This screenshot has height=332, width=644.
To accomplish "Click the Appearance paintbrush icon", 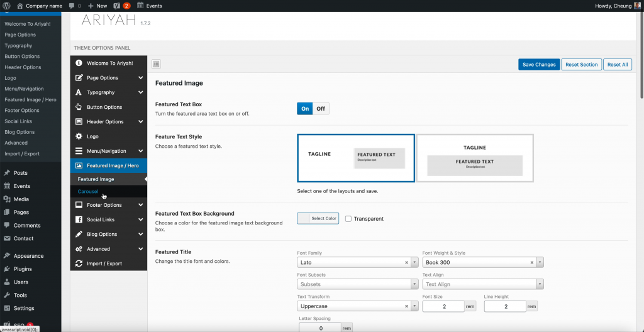I will (6, 256).
